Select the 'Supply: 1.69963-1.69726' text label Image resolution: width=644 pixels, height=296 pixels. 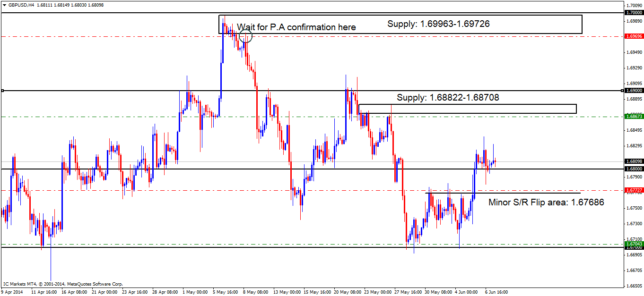pyautogui.click(x=438, y=24)
